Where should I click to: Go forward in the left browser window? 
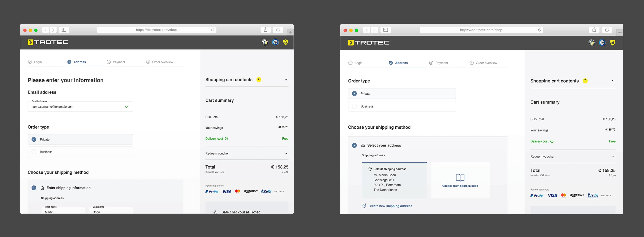click(x=53, y=30)
